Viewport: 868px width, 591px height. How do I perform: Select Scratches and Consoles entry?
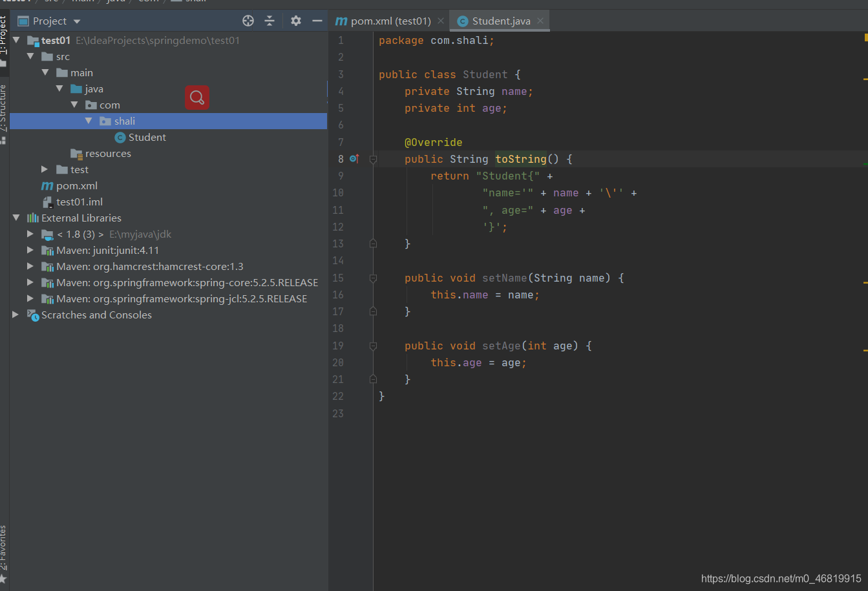[x=96, y=315]
